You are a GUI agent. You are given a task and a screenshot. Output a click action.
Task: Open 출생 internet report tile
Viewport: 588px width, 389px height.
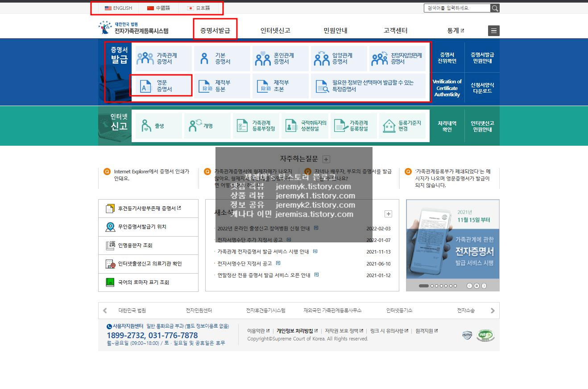click(158, 126)
